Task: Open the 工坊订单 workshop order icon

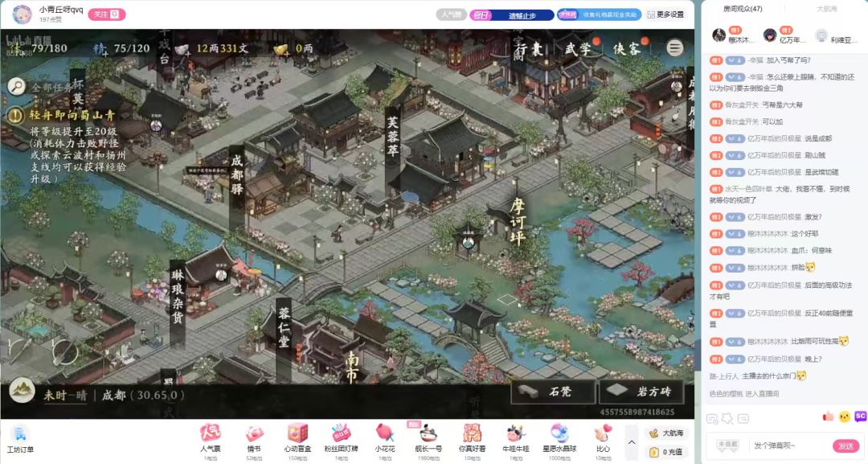Action: tap(20, 440)
